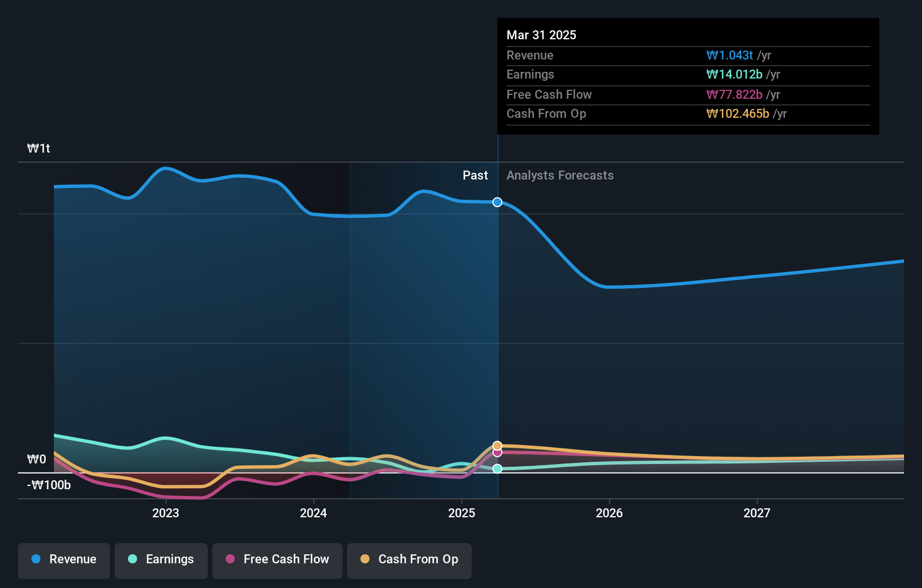Click the orange Cash From Op chart marker
The height and width of the screenshot is (588, 922).
[497, 444]
